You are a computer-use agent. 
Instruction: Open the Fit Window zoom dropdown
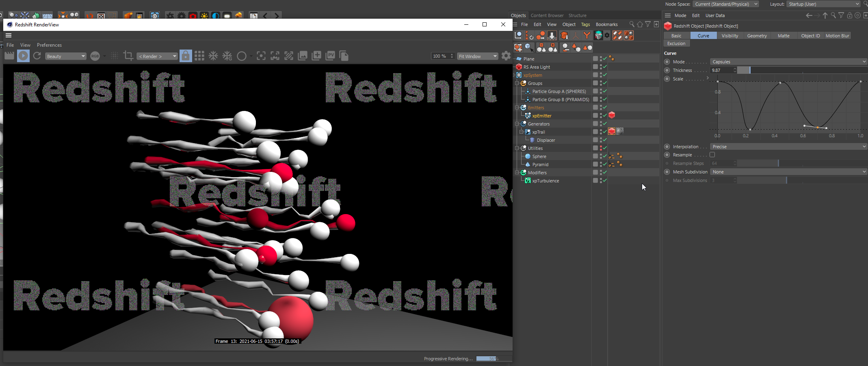pyautogui.click(x=478, y=56)
